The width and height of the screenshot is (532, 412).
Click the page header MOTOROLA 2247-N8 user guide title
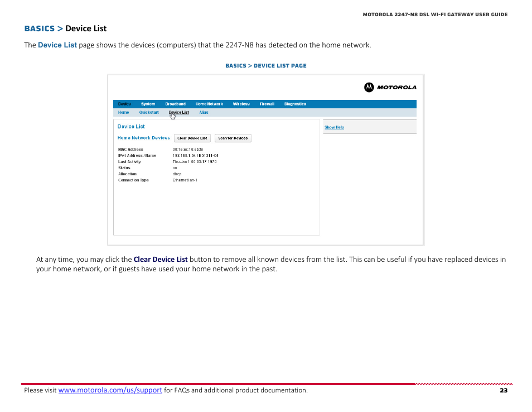pyautogui.click(x=436, y=15)
